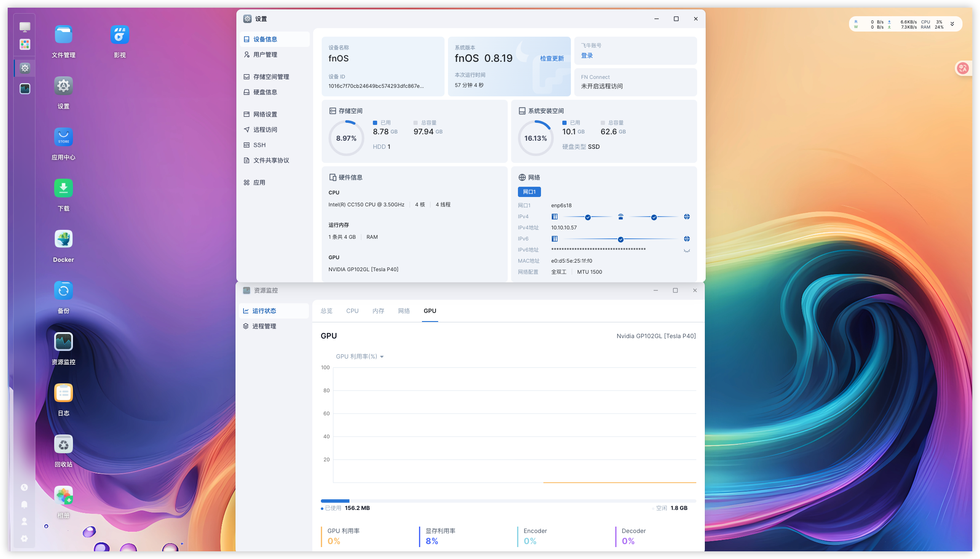The height and width of the screenshot is (559, 980).
Task: Click the 16.13% system space ring
Action: point(535,138)
